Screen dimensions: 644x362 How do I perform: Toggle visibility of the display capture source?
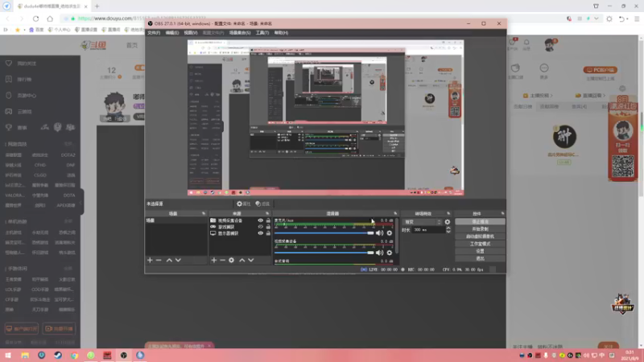(x=260, y=233)
